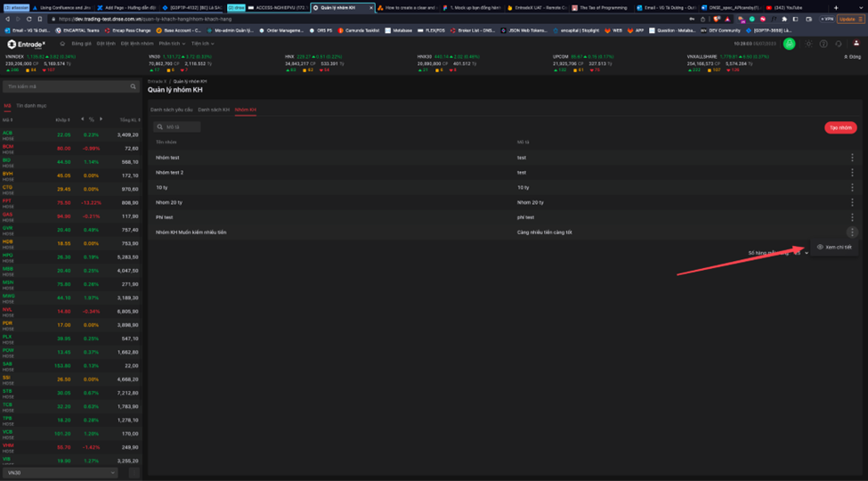Switch to the Danh sách KH tab
868x481 pixels.
tap(214, 110)
